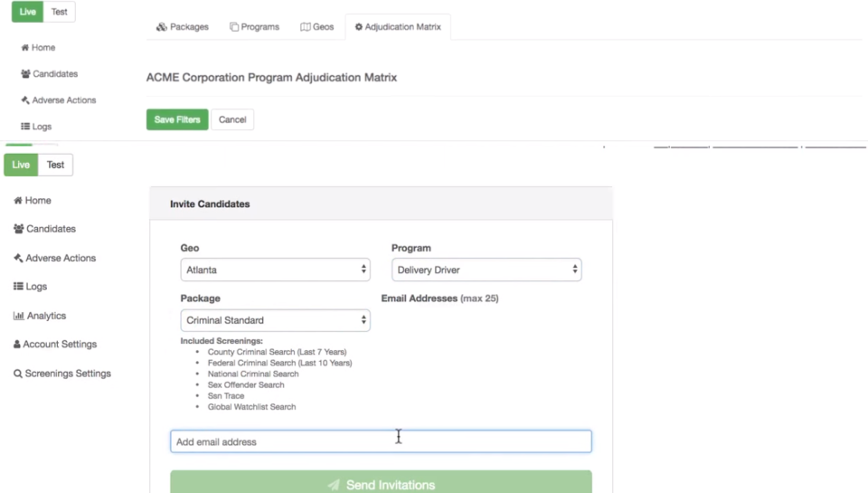
Task: Click the user icon for Account Settings
Action: [17, 344]
